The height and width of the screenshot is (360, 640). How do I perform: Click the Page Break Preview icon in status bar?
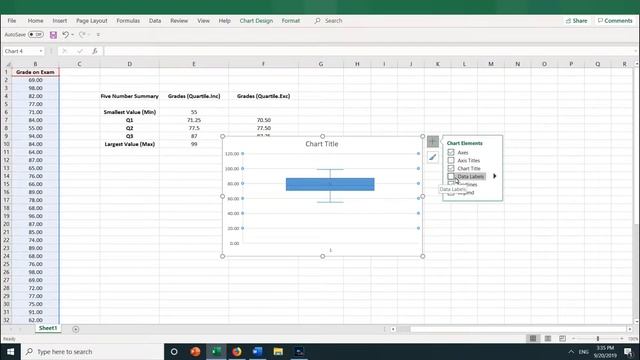tap(562, 338)
